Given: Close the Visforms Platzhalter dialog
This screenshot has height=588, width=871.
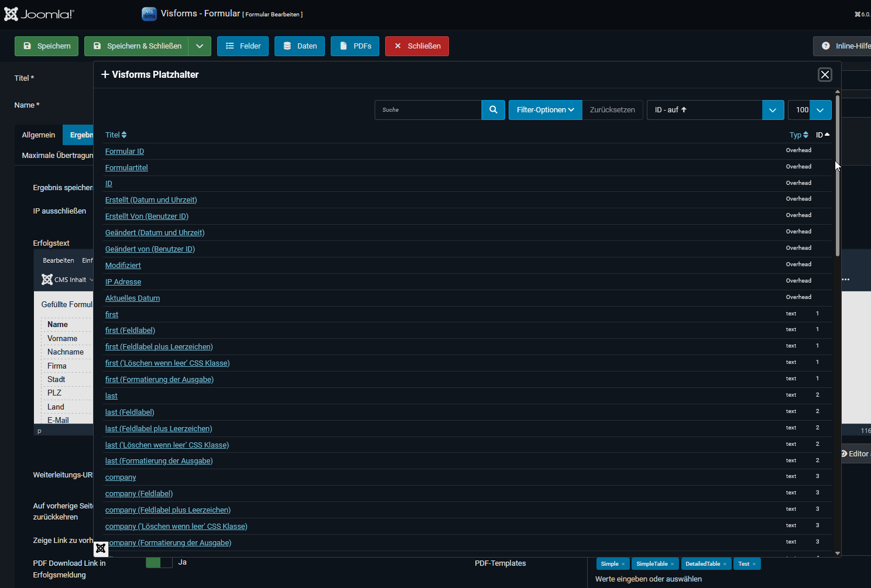Looking at the screenshot, I should pyautogui.click(x=824, y=74).
